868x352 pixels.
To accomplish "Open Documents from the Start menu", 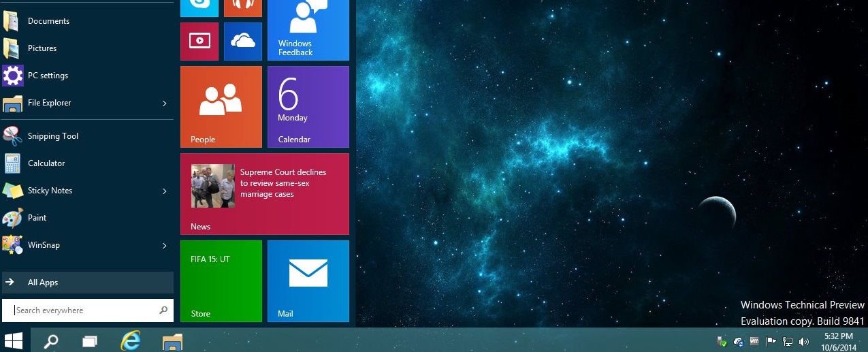I will 87,21.
